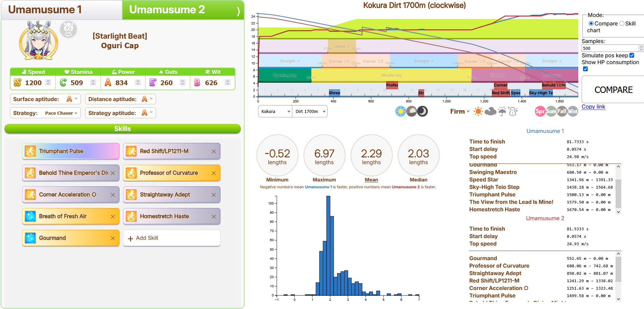Viewport: 644px width, 309px height.
Task: Click Copy link
Action: [x=593, y=107]
